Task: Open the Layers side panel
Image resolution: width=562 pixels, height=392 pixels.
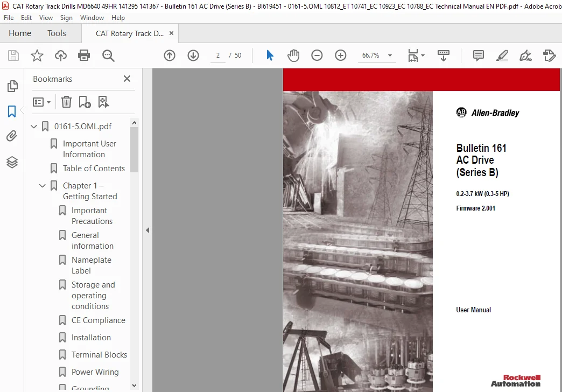Action: coord(12,162)
